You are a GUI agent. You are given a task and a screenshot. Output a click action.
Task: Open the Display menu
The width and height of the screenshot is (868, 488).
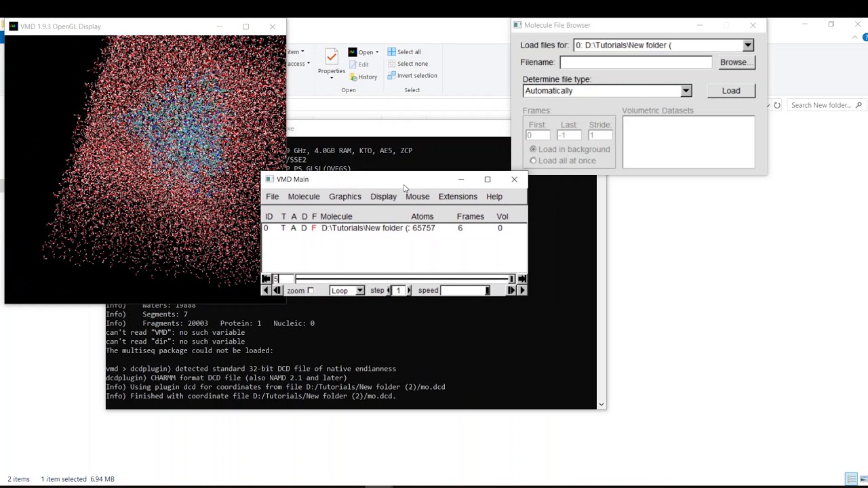(383, 197)
